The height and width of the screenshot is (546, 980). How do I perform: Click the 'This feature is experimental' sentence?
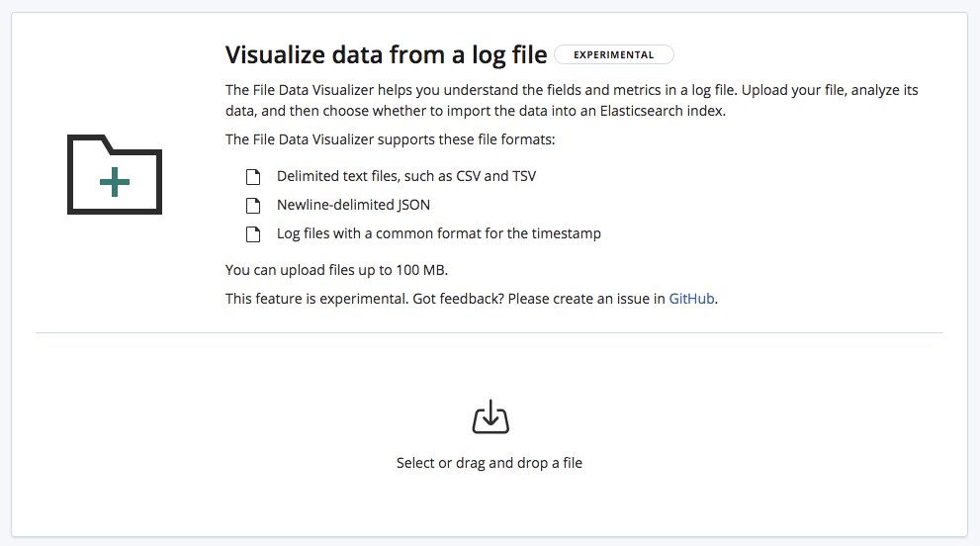[x=316, y=299]
